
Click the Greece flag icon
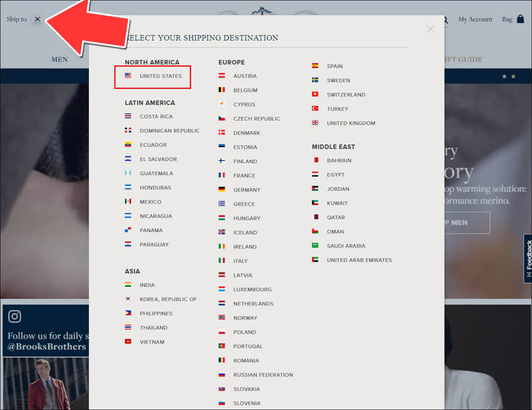(x=222, y=203)
